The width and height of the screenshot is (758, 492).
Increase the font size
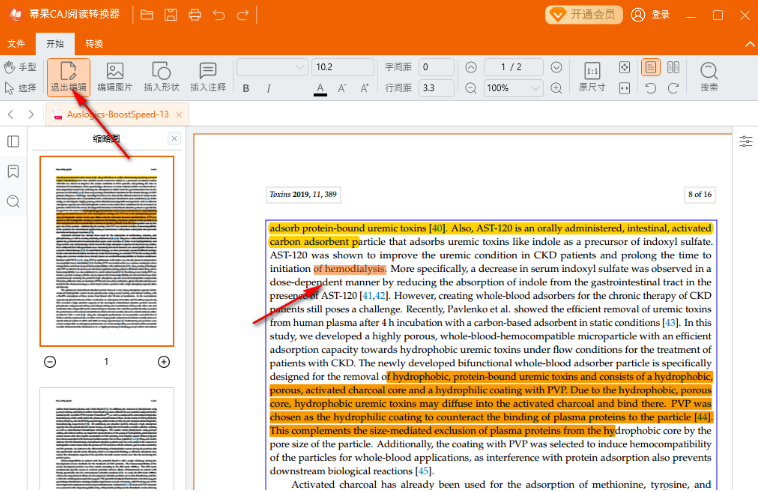364,88
